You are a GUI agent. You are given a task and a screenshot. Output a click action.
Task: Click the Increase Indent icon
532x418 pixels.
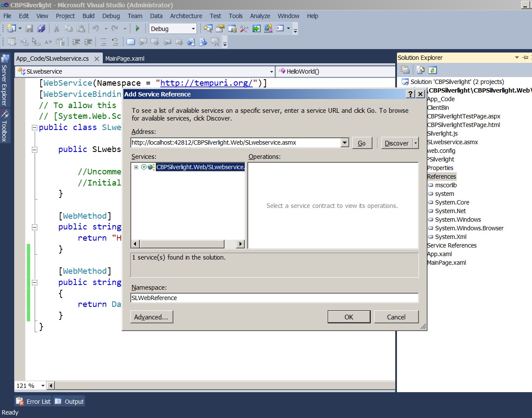(x=88, y=42)
